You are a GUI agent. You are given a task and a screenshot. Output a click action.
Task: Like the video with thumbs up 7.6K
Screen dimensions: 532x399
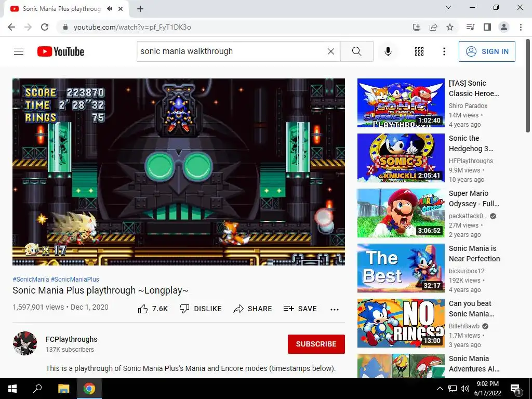coord(153,309)
